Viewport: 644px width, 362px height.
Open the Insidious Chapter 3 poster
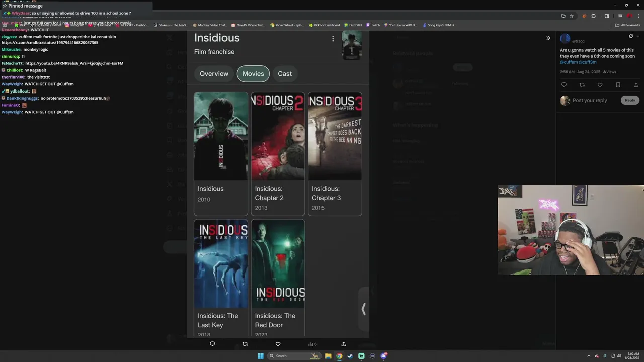[x=335, y=136]
